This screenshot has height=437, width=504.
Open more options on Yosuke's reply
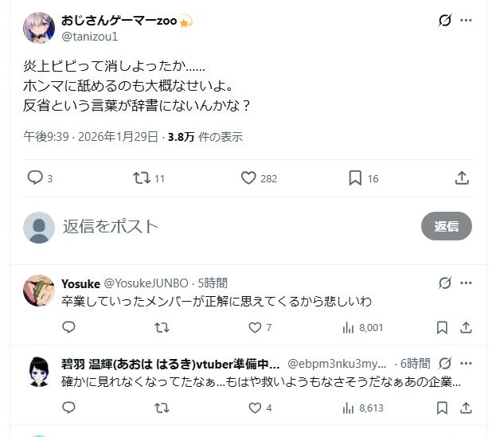(467, 283)
